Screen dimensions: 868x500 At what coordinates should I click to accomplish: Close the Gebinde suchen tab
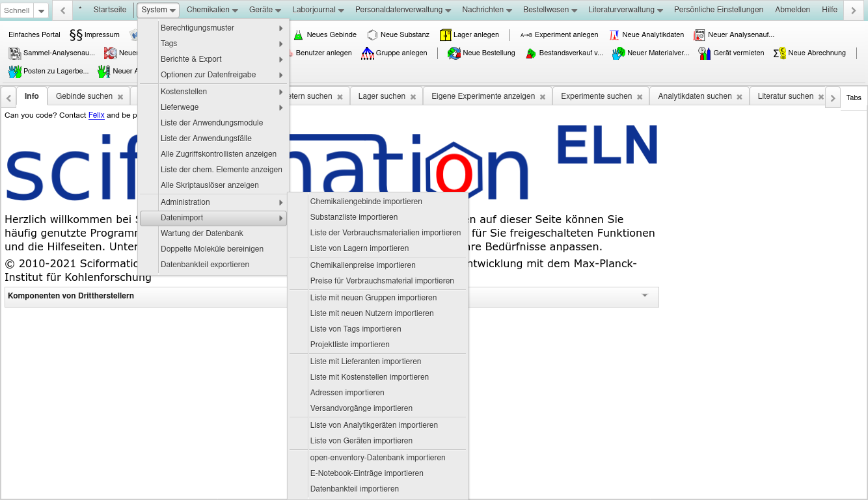click(120, 96)
